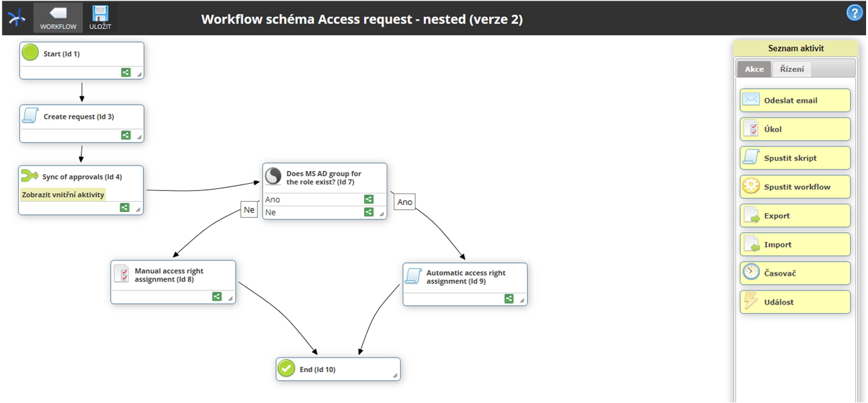
Task: Click task checklist icon on Manual access node
Action: pos(121,274)
